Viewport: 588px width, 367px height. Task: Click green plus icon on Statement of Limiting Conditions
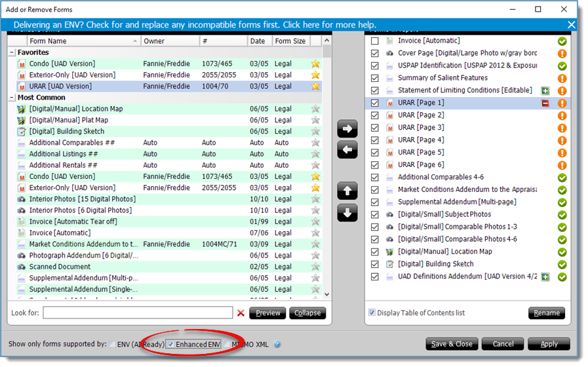[545, 90]
